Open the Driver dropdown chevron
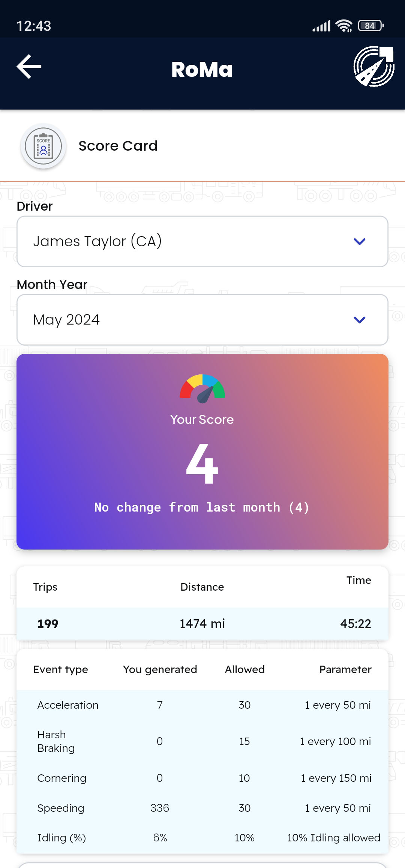This screenshot has height=868, width=405. tap(359, 242)
